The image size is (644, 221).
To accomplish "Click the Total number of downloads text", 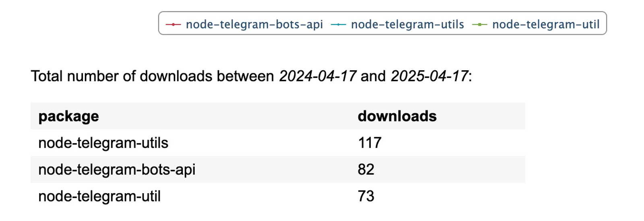I will tap(122, 76).
